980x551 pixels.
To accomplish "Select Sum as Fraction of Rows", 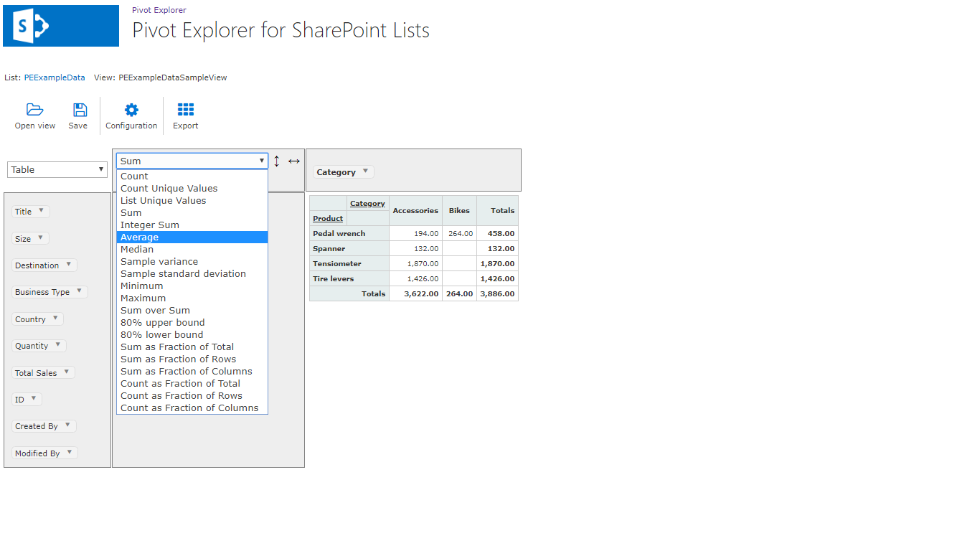I will coord(192,359).
